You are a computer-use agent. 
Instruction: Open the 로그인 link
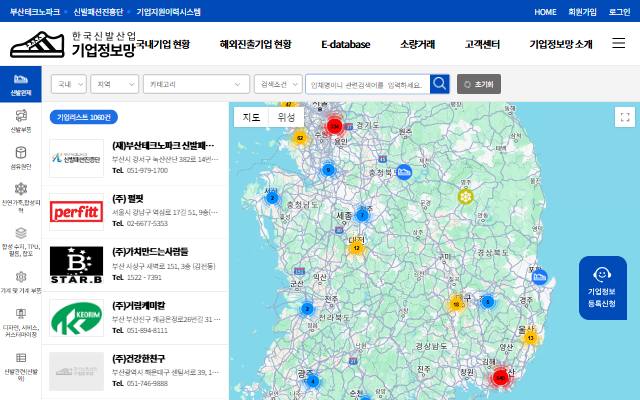620,12
